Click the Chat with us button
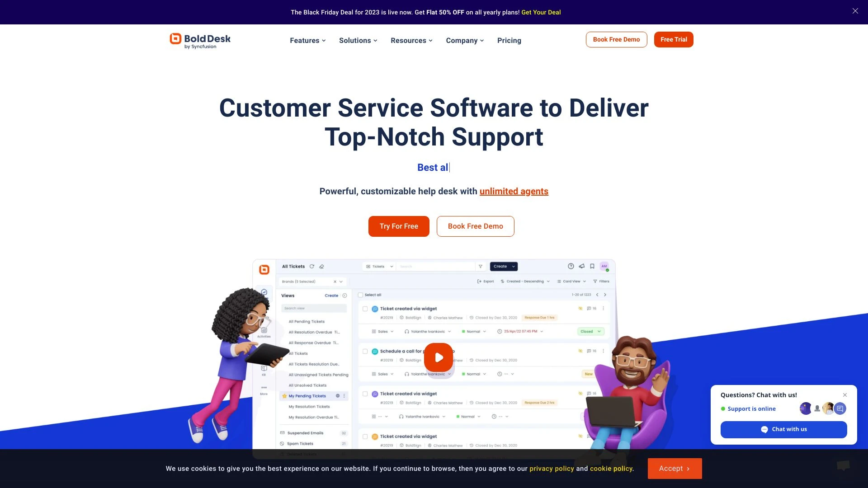Screen dimensions: 868x488 783,429
